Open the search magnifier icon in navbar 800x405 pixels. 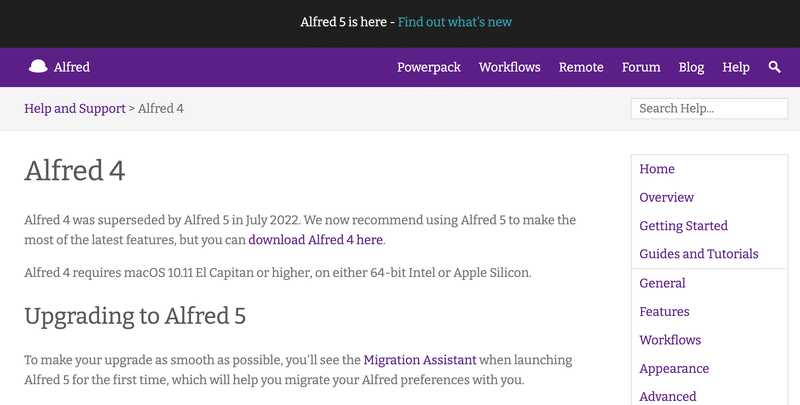click(774, 67)
